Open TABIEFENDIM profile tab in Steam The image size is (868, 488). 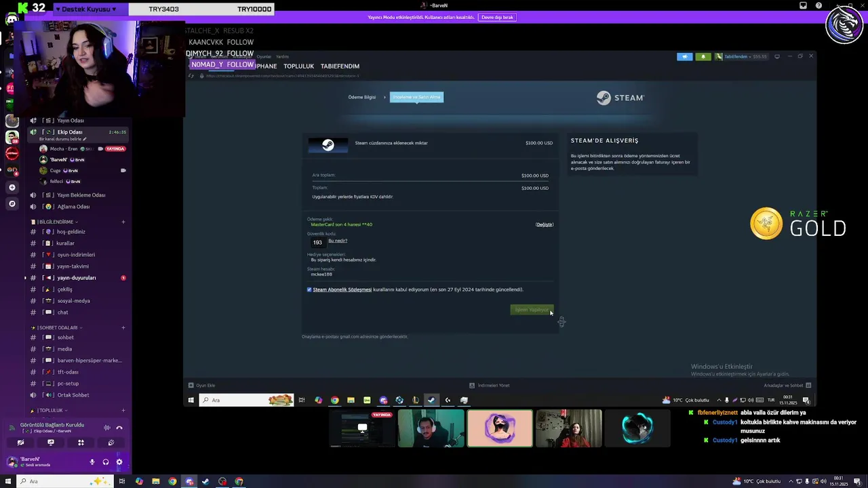click(x=340, y=66)
